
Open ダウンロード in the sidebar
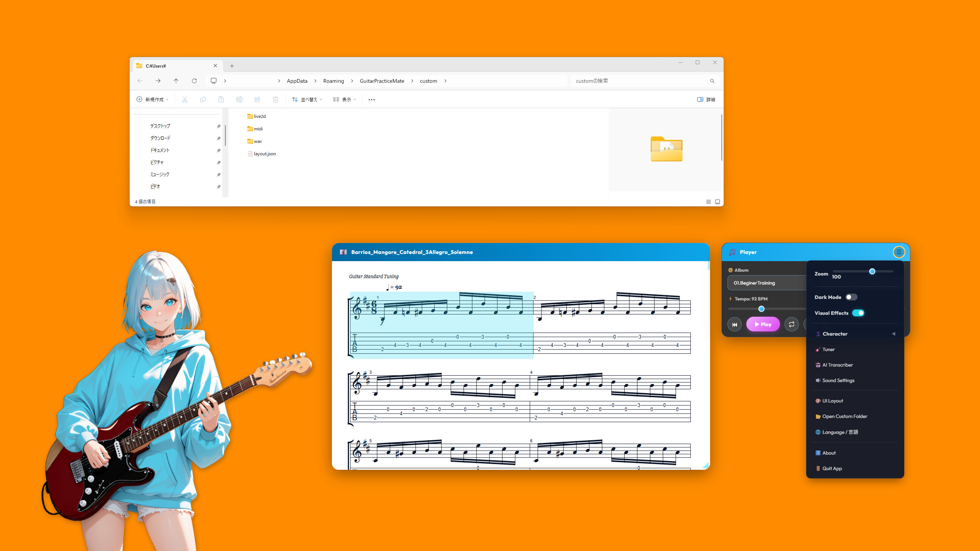point(160,138)
